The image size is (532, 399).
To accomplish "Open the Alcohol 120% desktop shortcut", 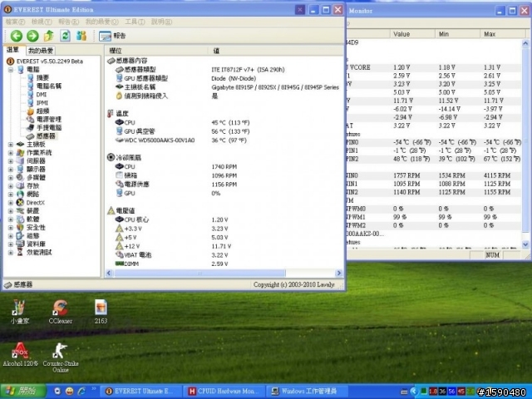I will pyautogui.click(x=20, y=355).
